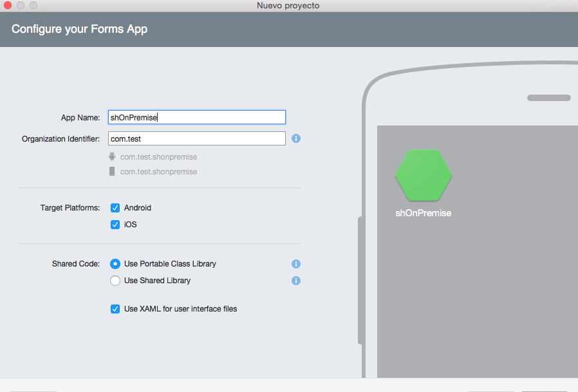Click the shOnPremise label under the app icon
578x392 pixels.
[x=423, y=213]
